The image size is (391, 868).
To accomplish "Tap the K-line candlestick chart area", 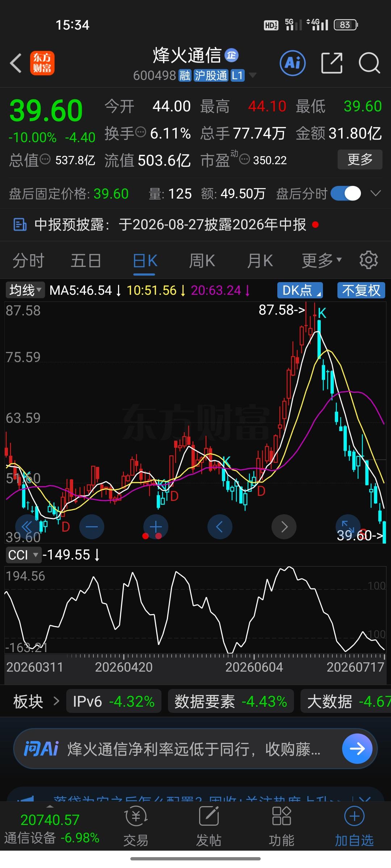I will (x=195, y=422).
